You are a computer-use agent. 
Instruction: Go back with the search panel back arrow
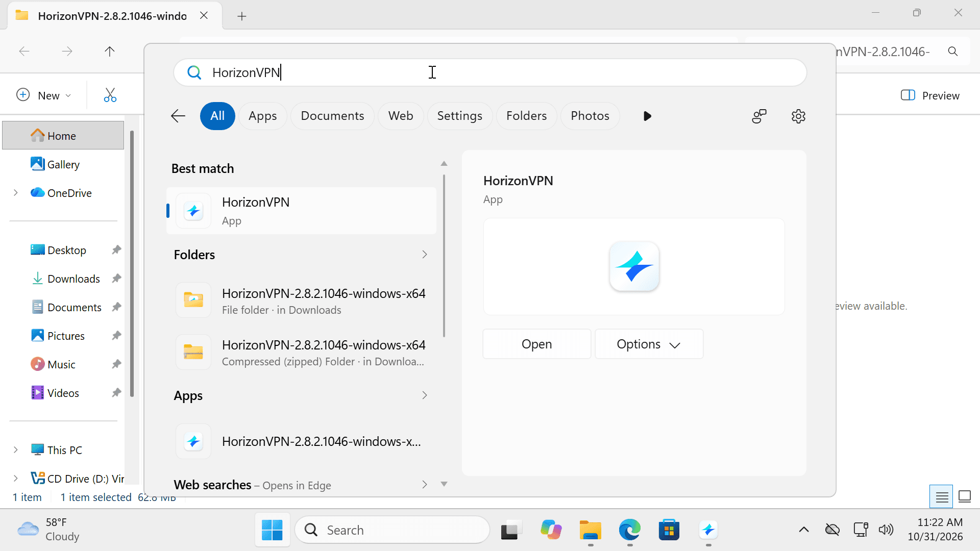(178, 116)
